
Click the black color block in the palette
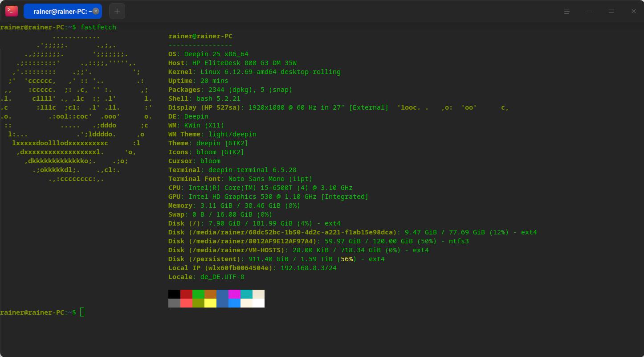(174, 294)
